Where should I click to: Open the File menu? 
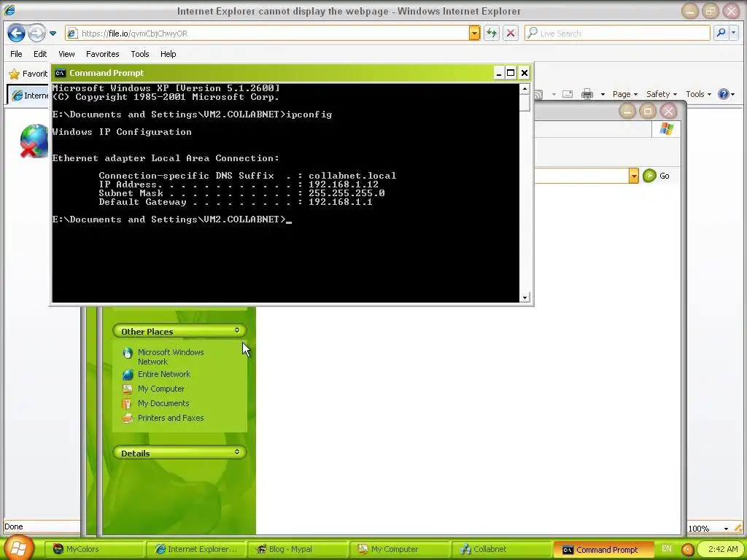(16, 54)
